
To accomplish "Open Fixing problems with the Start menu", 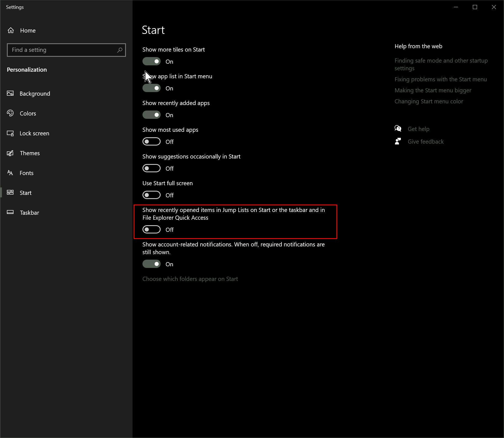I will 441,79.
